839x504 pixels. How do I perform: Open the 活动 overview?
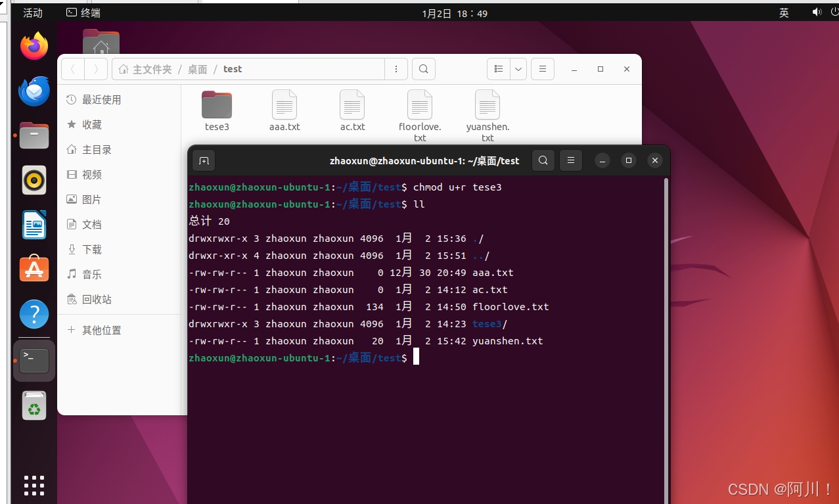(x=33, y=12)
